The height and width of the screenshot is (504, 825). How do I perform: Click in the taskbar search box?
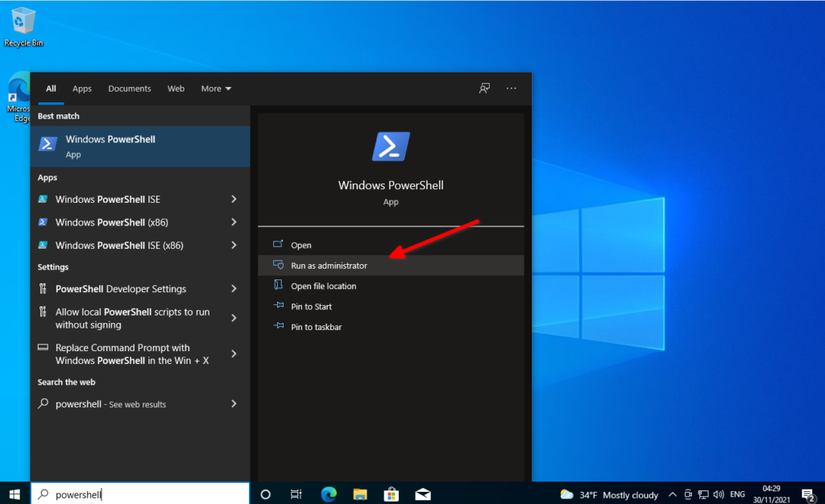click(x=140, y=494)
